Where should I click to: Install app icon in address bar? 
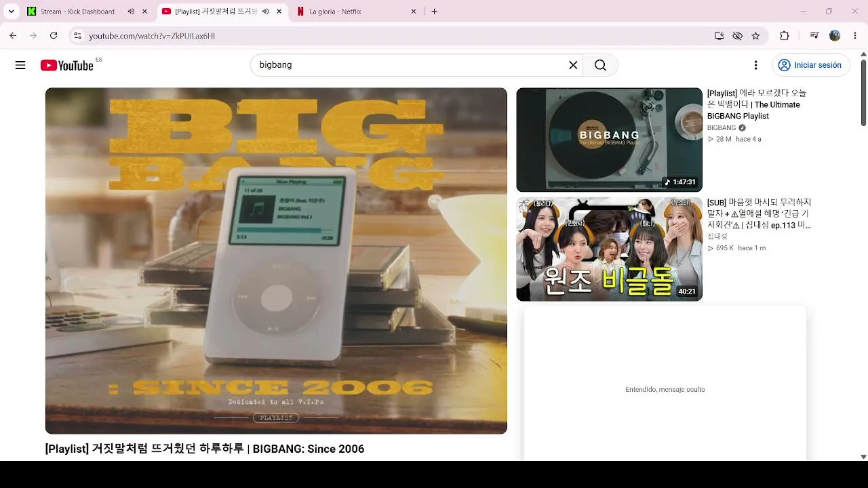click(x=719, y=36)
